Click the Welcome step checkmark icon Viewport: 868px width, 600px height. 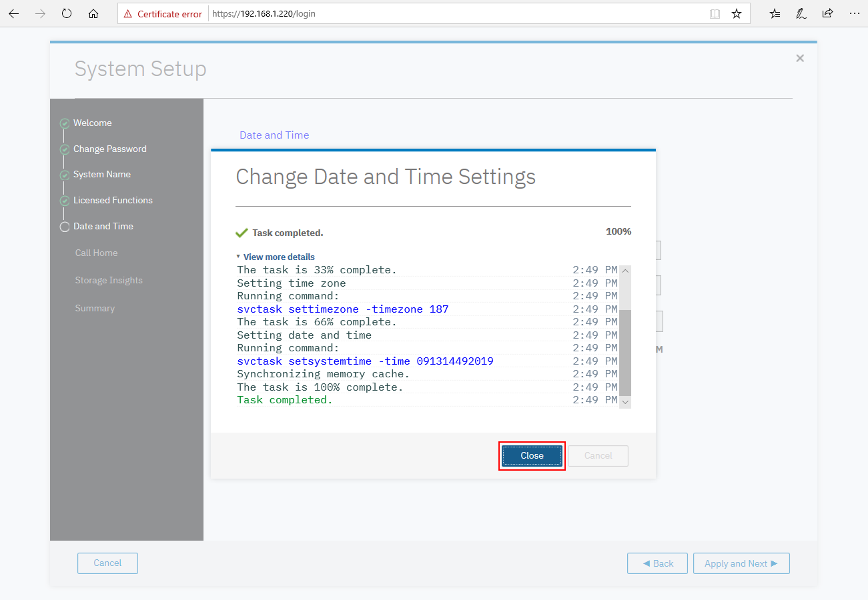click(65, 123)
